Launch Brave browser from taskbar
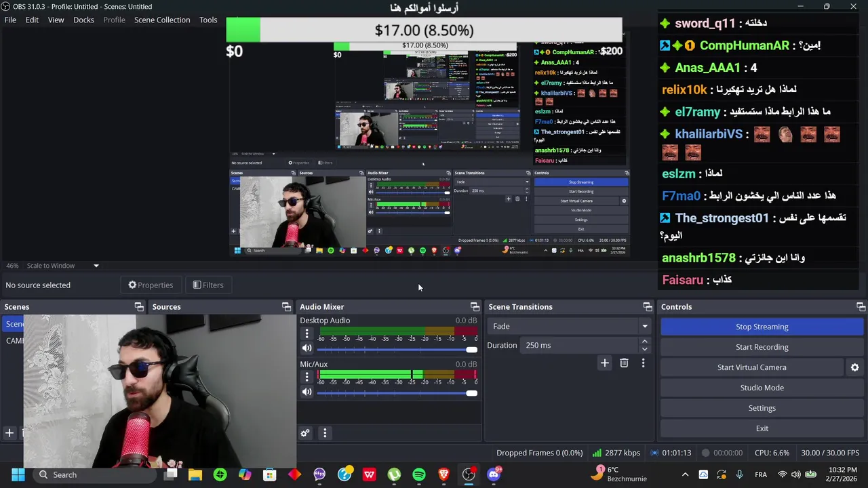Image resolution: width=868 pixels, height=488 pixels. 443,474
